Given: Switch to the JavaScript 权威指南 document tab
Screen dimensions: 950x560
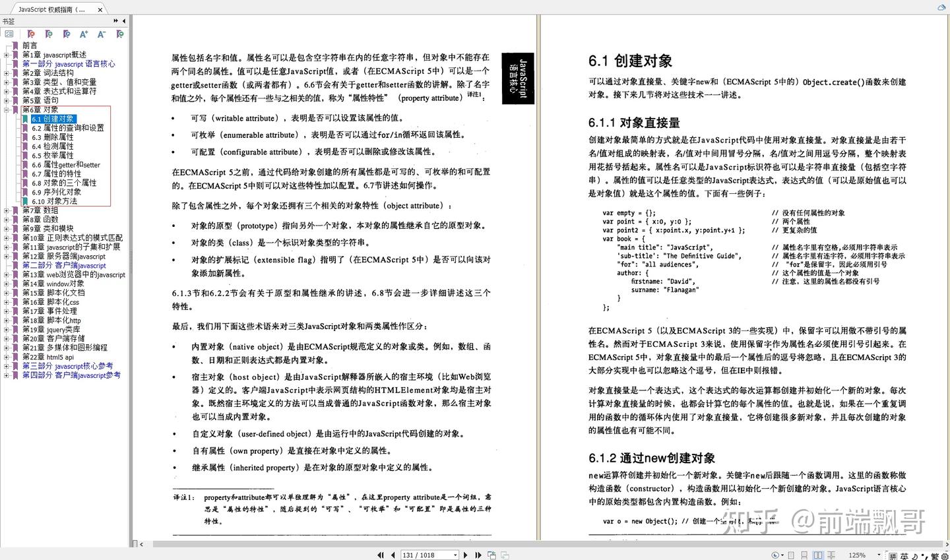Looking at the screenshot, I should pyautogui.click(x=56, y=9).
